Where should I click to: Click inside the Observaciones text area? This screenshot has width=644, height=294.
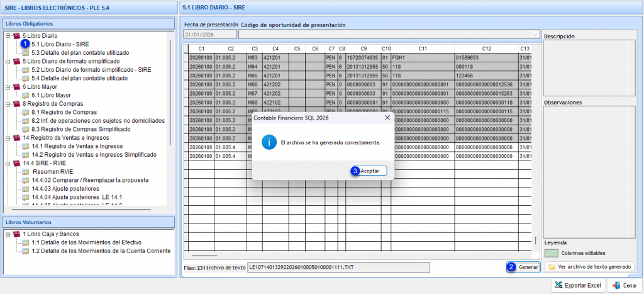pyautogui.click(x=589, y=172)
